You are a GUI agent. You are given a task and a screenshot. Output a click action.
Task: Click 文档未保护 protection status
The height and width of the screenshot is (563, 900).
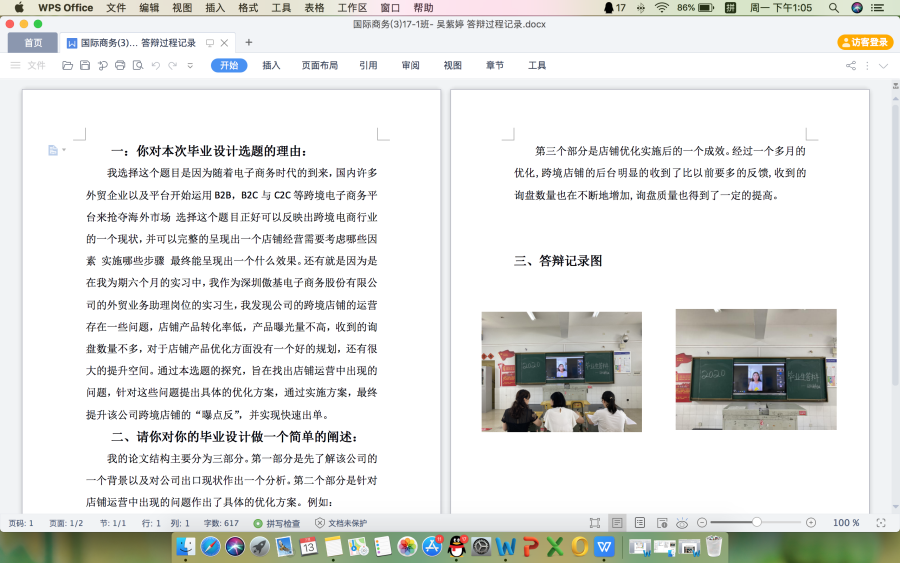coord(341,523)
